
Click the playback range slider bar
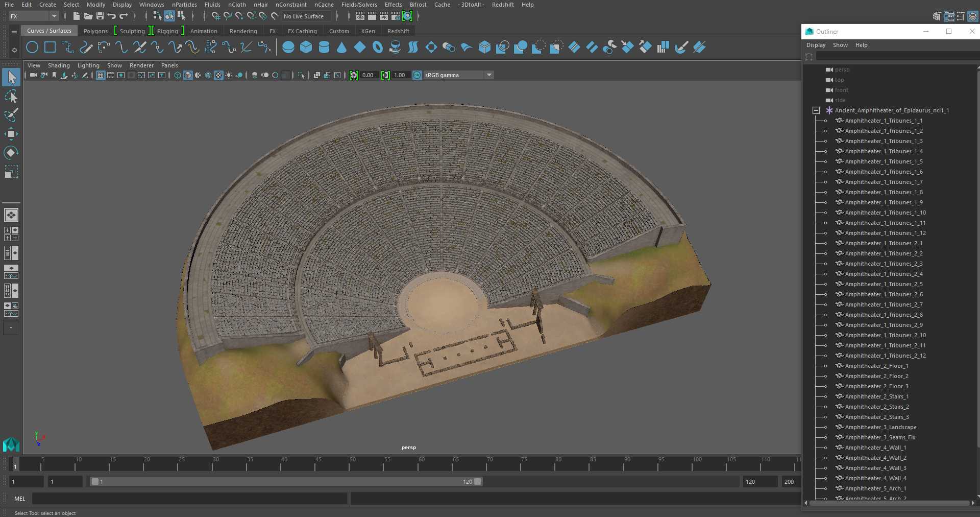[286, 482]
